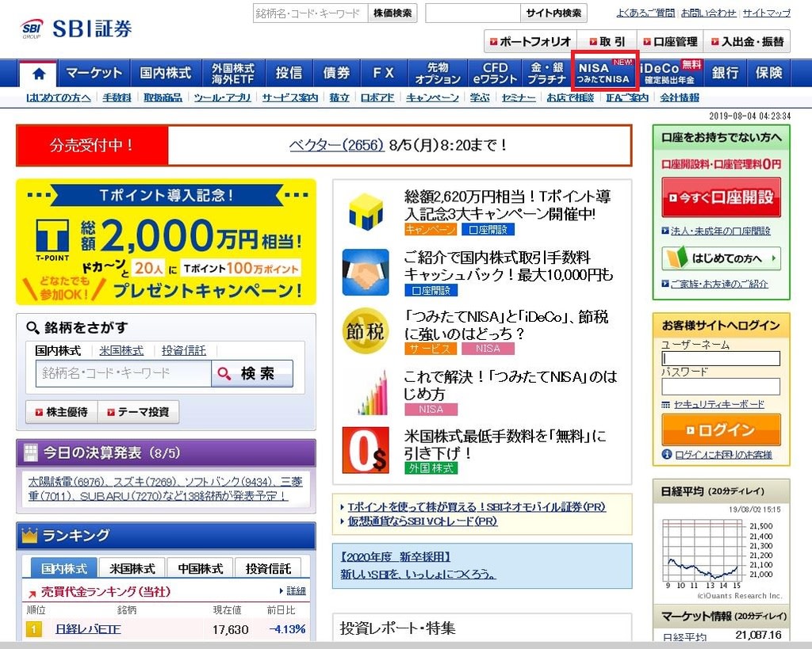Screen dimensions: 812x649
Task: Open the 先物 オプション menu
Action: coord(438,74)
